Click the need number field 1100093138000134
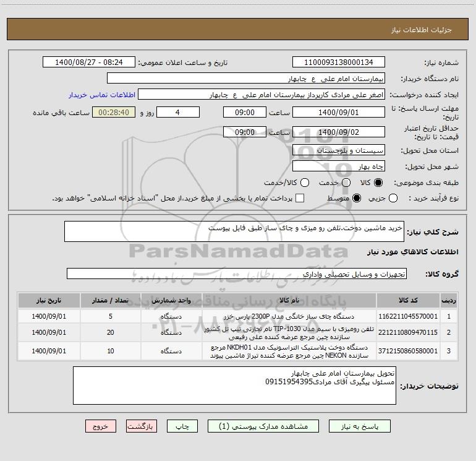Viewport: 476px width, 461px height. click(x=339, y=62)
